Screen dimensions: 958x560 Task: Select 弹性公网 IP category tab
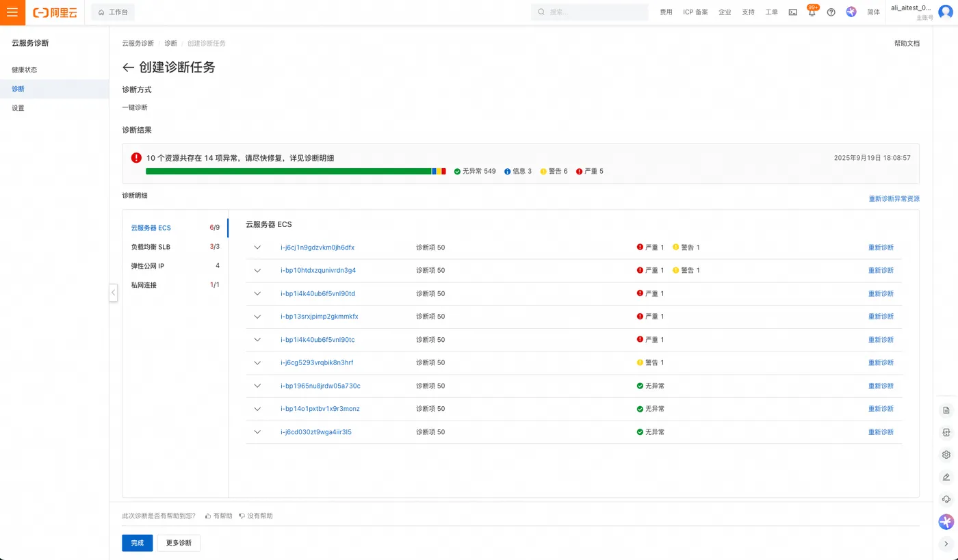pyautogui.click(x=175, y=266)
